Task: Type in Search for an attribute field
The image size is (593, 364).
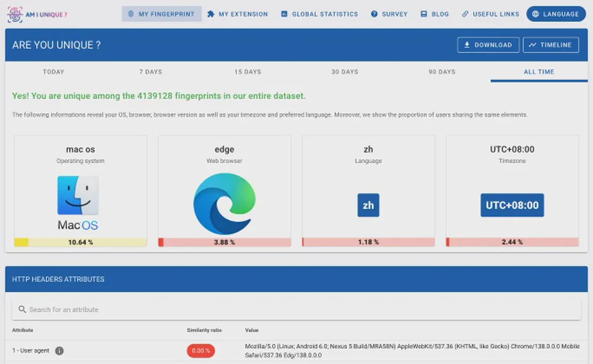Action: pyautogui.click(x=299, y=310)
